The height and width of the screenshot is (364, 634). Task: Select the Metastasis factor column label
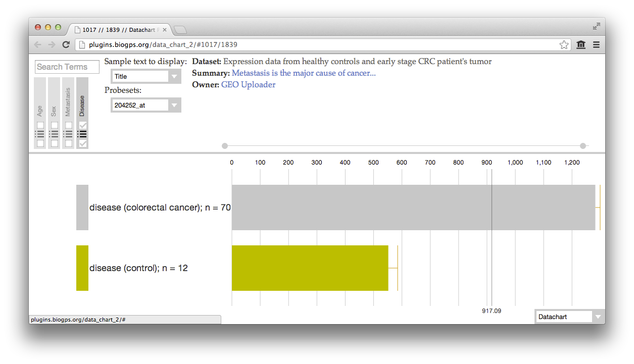pos(68,102)
